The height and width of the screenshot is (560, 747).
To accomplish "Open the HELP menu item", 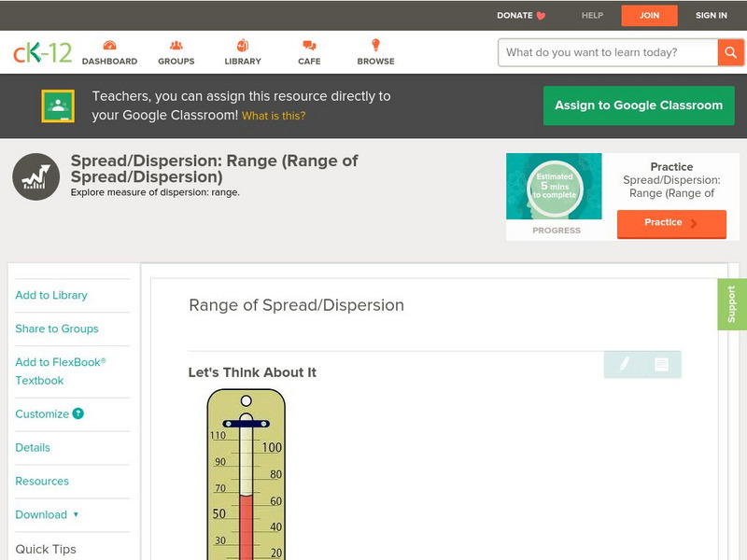I will click(592, 15).
